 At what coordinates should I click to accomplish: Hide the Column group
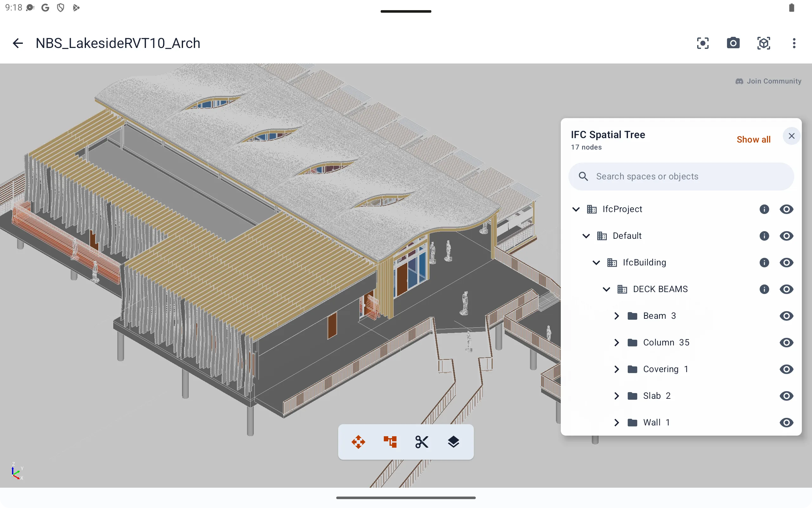point(786,342)
